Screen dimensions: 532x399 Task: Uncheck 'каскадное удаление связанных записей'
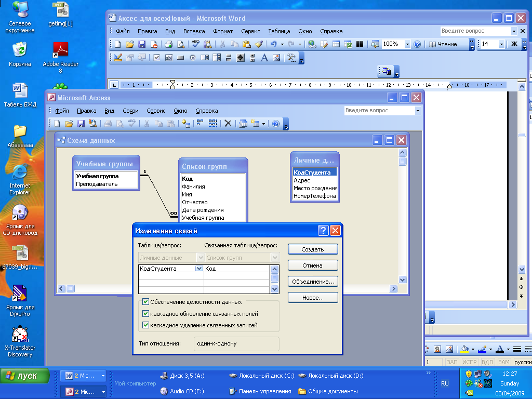pyautogui.click(x=145, y=325)
